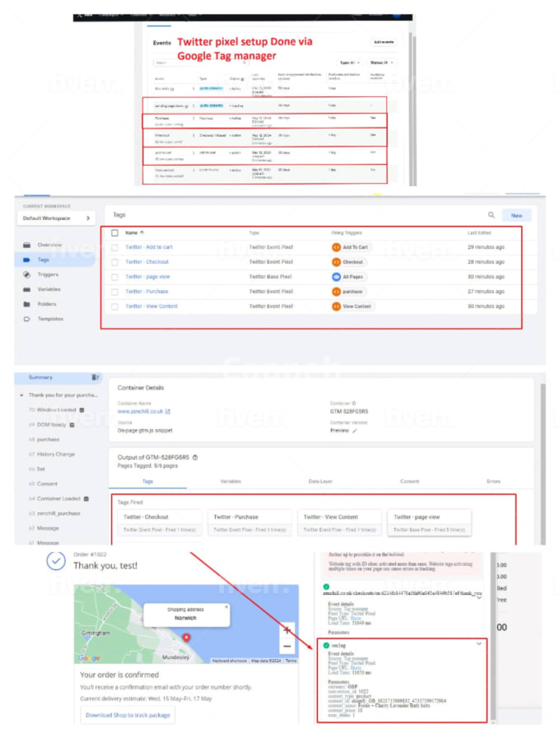
Task: Tick the Twitter - Purchase checkbox
Action: point(115,292)
